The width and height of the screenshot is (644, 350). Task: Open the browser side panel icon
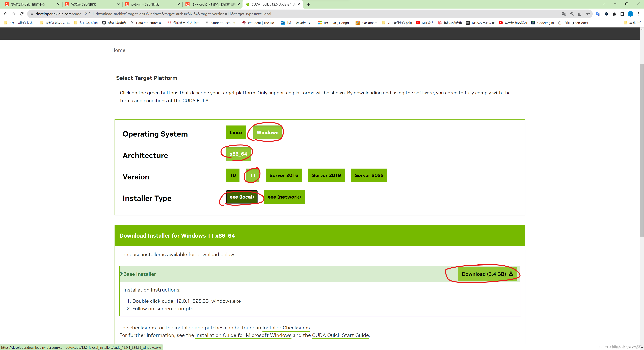pos(622,14)
